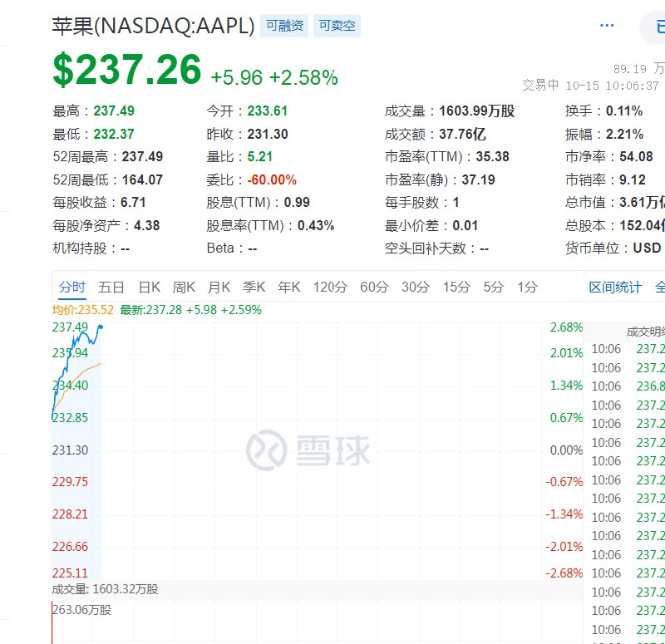Image resolution: width=665 pixels, height=644 pixels.
Task: Click the price change +5.96 +2.58%
Action: 274,77
